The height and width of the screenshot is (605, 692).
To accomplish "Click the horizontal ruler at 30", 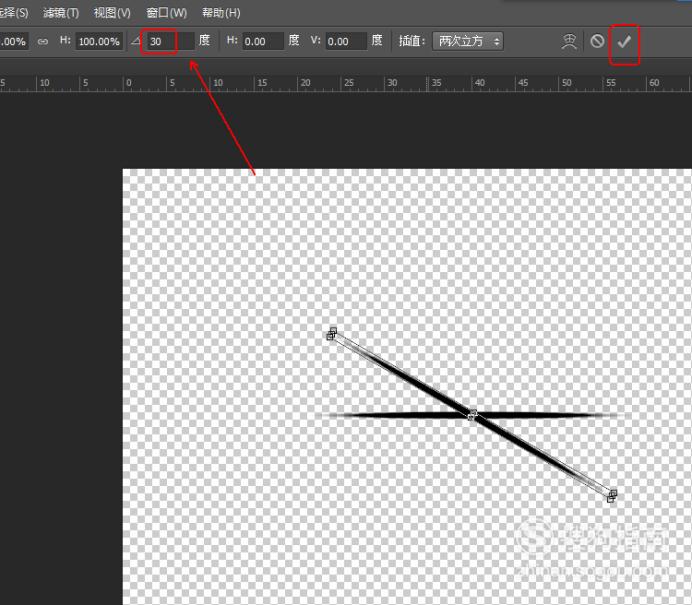I will (392, 83).
